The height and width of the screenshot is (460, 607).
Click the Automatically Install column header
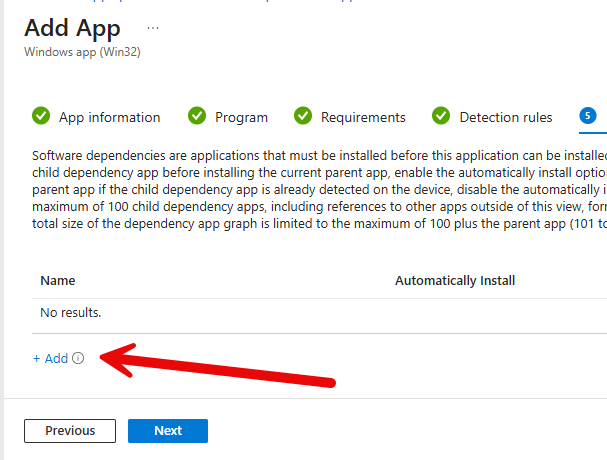pos(455,281)
